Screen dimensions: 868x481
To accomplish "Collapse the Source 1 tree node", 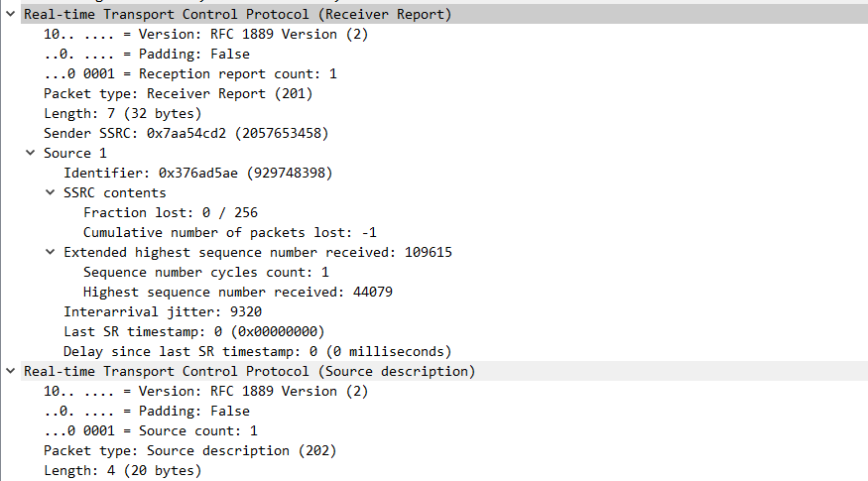I will (x=31, y=153).
